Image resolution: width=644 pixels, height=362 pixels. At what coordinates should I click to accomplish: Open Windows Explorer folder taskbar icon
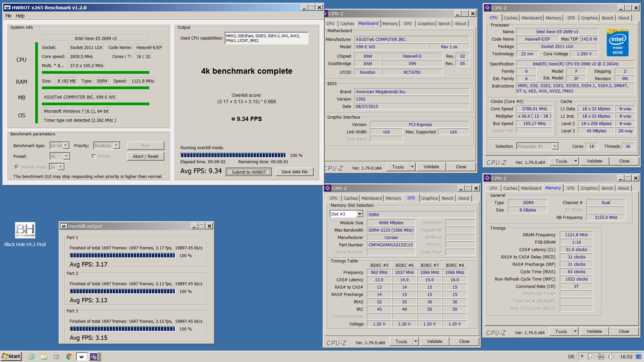point(44,357)
